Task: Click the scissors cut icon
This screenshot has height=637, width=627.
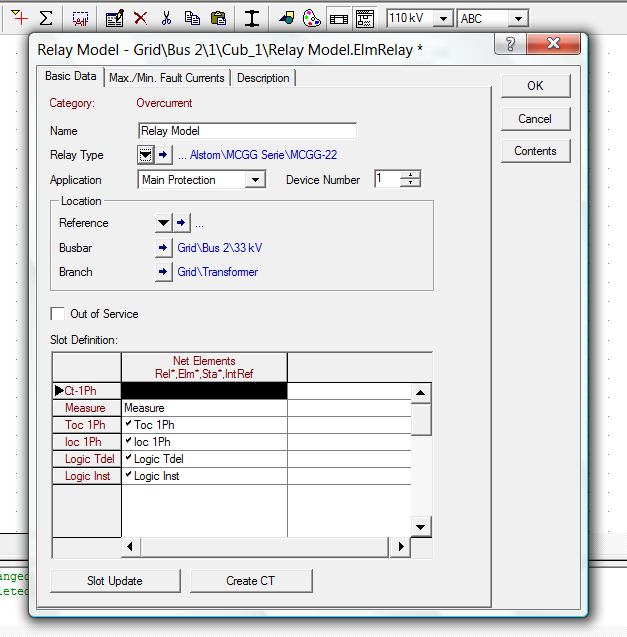Action: pyautogui.click(x=166, y=18)
